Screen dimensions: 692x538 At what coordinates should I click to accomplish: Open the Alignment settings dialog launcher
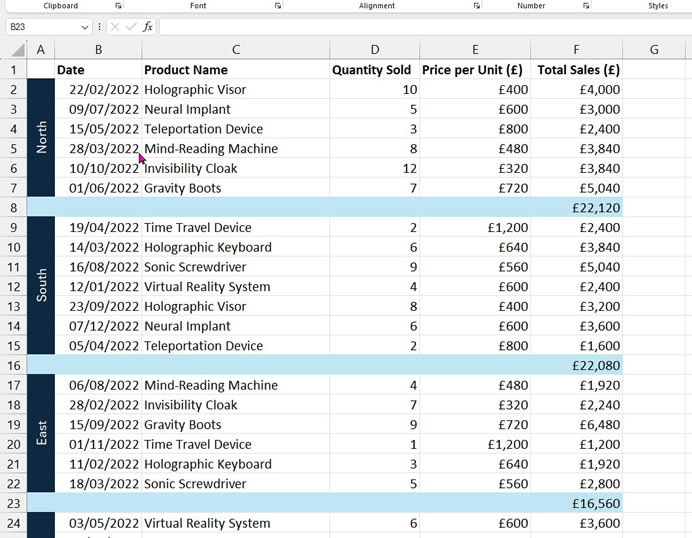[x=477, y=6]
